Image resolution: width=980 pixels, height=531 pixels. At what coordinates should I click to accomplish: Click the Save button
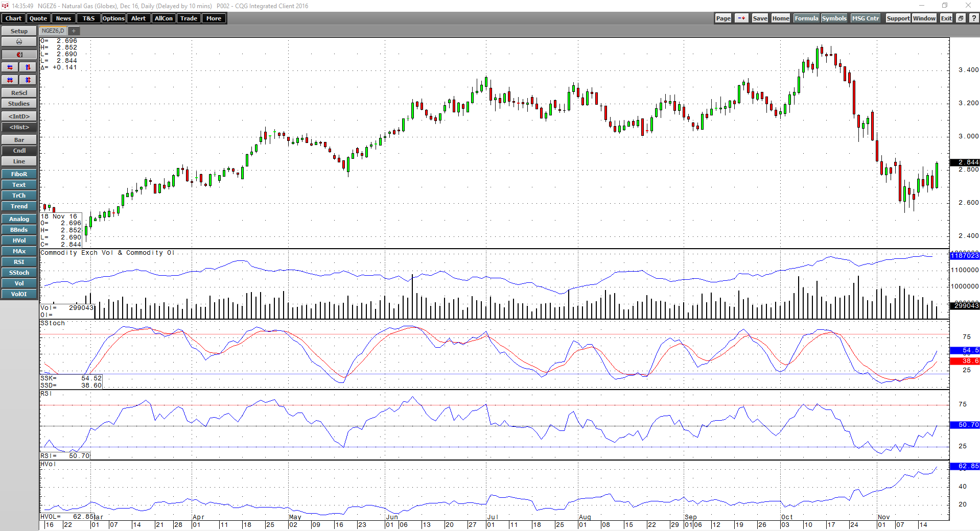tap(760, 18)
